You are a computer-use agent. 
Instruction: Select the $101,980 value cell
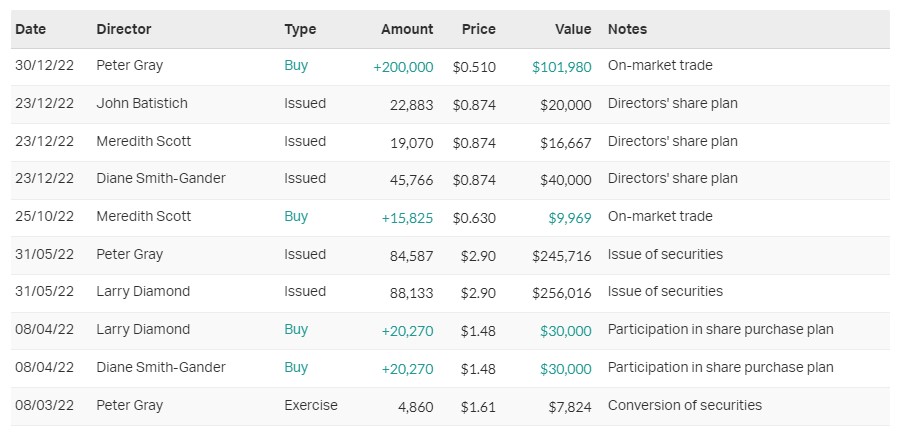tap(561, 66)
